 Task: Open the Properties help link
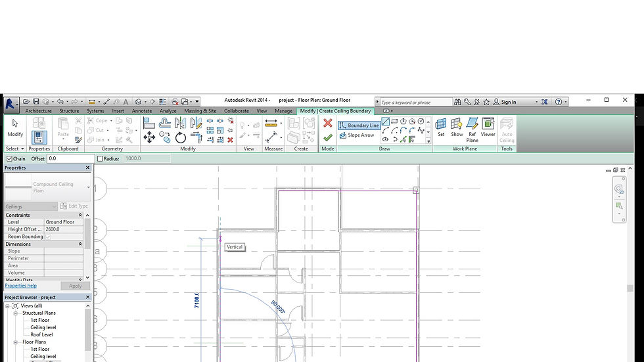pyautogui.click(x=20, y=286)
